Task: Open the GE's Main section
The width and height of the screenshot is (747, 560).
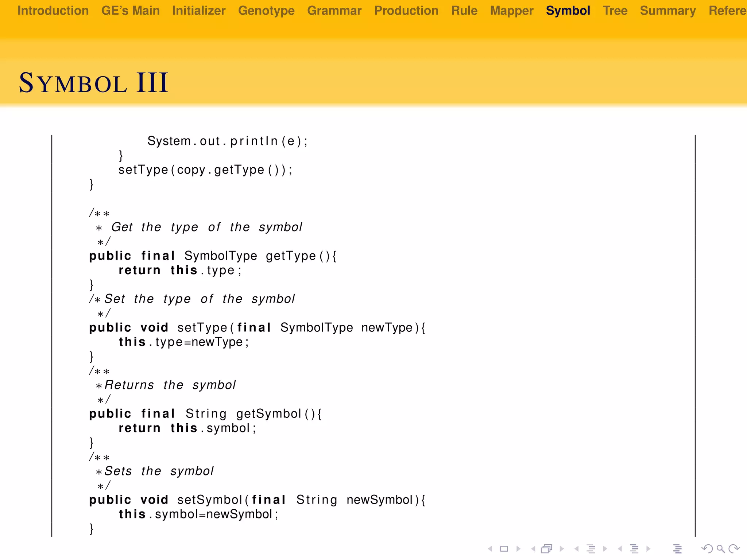Action: [x=131, y=11]
